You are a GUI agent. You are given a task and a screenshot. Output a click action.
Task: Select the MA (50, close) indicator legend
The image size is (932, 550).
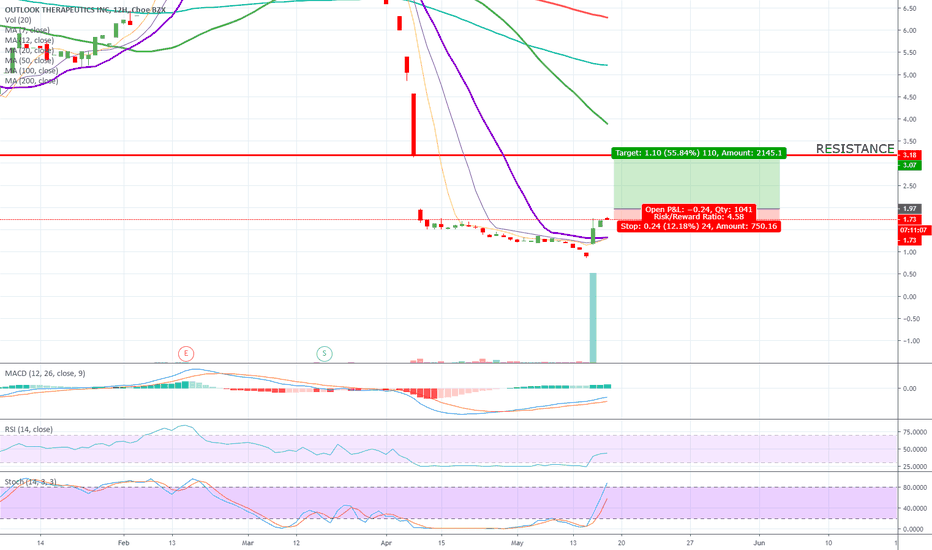[29, 61]
